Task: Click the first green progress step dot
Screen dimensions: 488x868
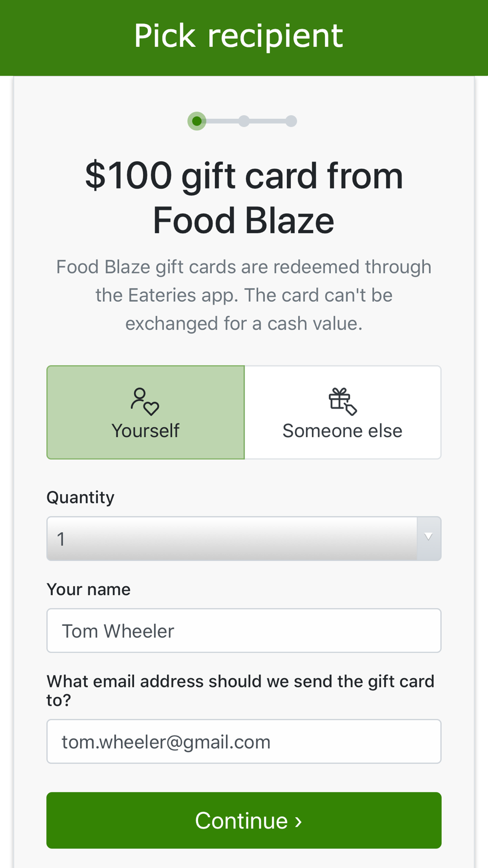Action: 197,121
